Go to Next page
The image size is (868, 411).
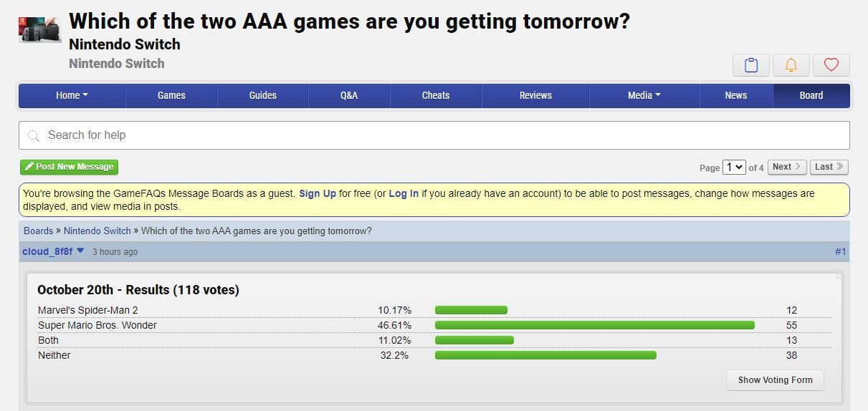(x=787, y=167)
